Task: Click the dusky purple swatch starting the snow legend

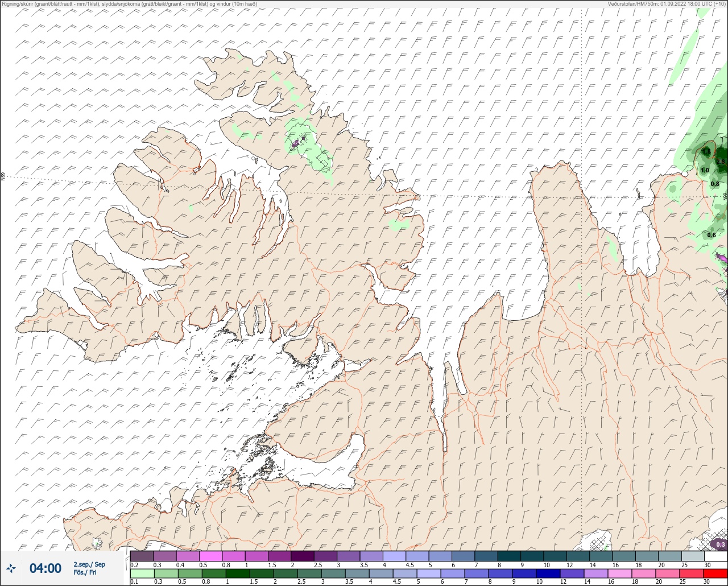Action: coord(142,556)
